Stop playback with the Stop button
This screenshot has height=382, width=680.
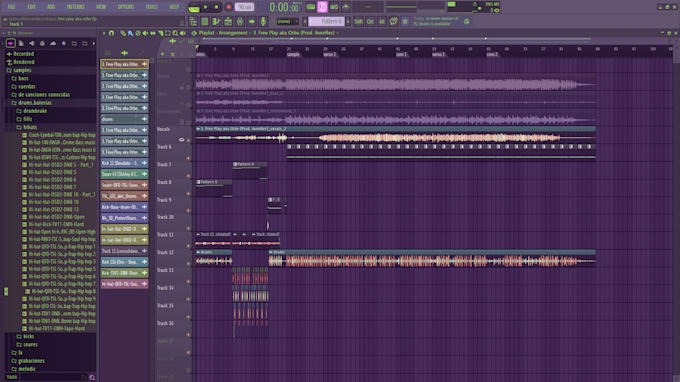click(x=216, y=7)
